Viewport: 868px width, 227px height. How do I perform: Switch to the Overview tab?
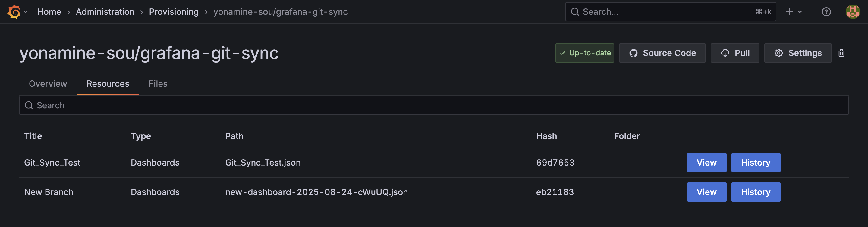tap(48, 83)
